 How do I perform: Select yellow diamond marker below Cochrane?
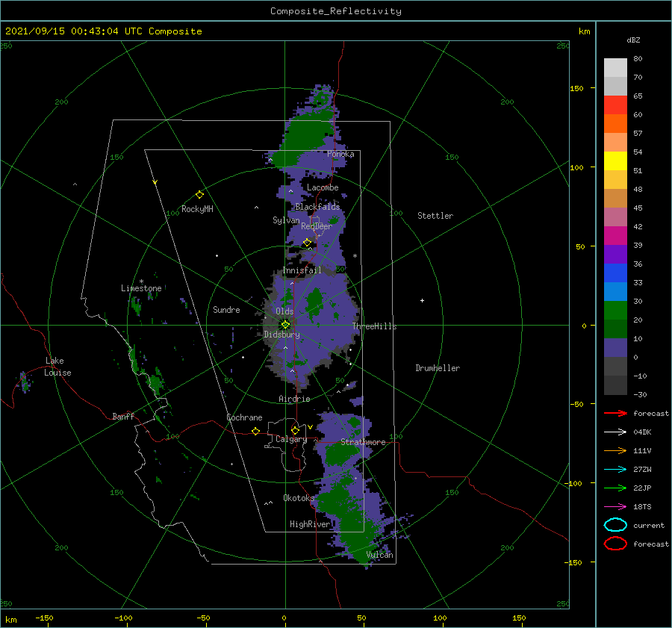tap(255, 431)
